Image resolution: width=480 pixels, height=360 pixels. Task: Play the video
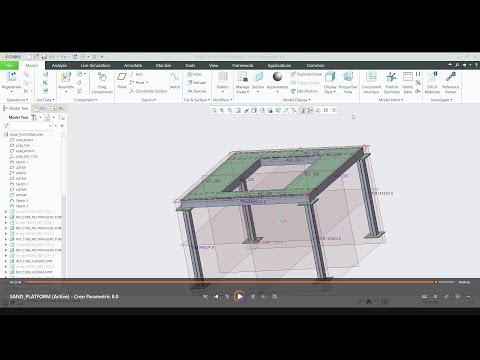(240, 296)
